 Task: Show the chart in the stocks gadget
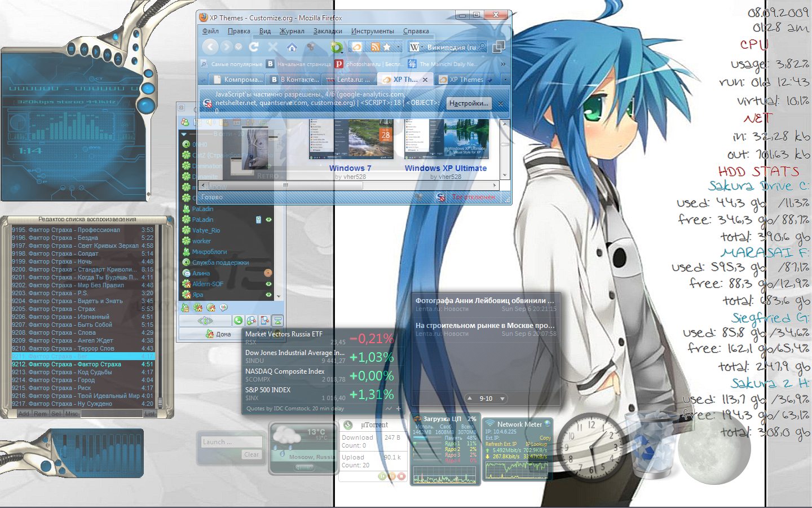click(x=389, y=408)
